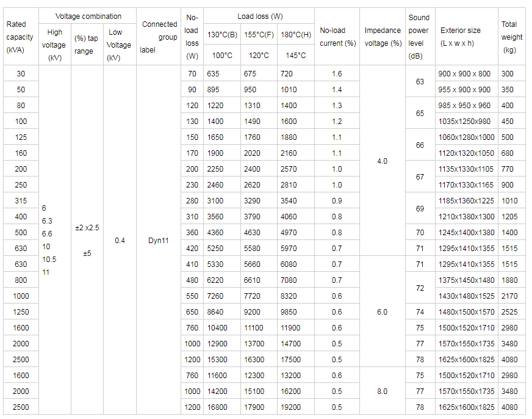Click the Connected group label header
This screenshot has width=532, height=419.
pyautogui.click(x=159, y=37)
